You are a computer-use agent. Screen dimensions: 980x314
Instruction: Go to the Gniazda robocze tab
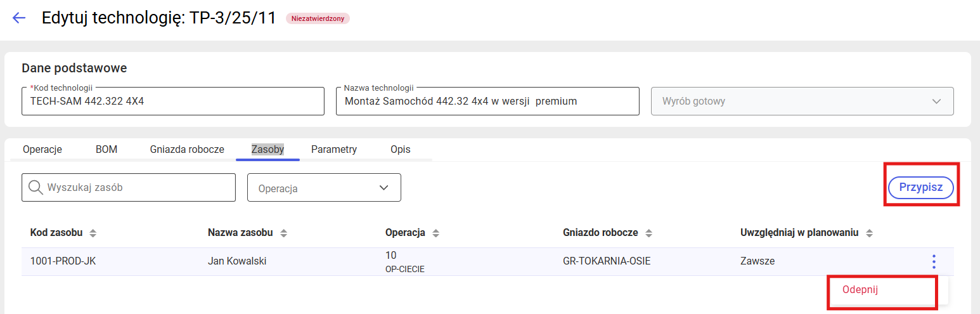coord(187,150)
